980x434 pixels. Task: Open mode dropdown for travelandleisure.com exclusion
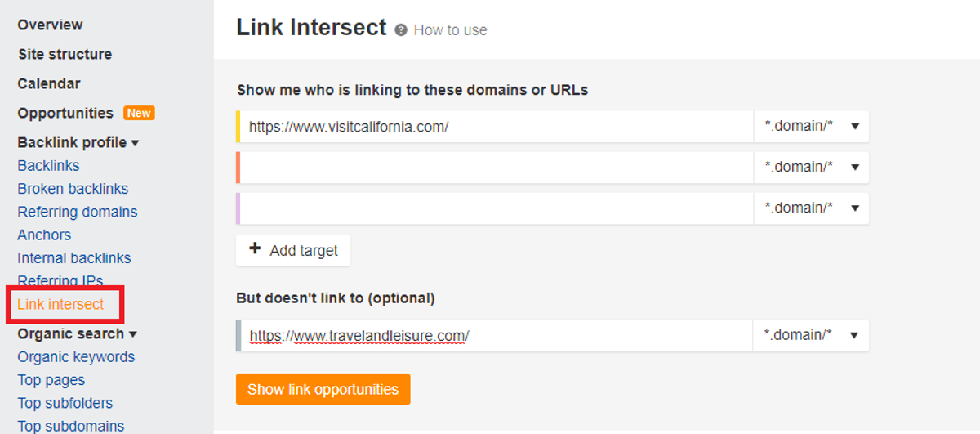pyautogui.click(x=811, y=335)
